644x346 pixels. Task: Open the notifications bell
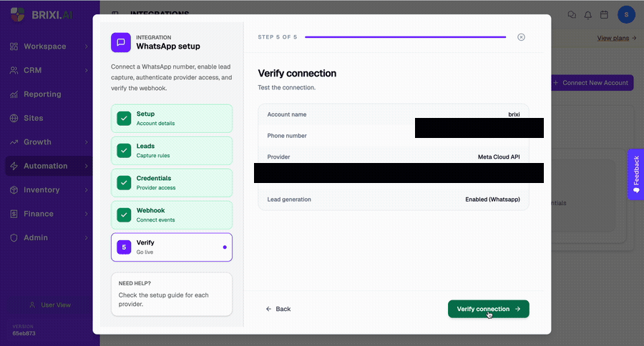coord(588,15)
